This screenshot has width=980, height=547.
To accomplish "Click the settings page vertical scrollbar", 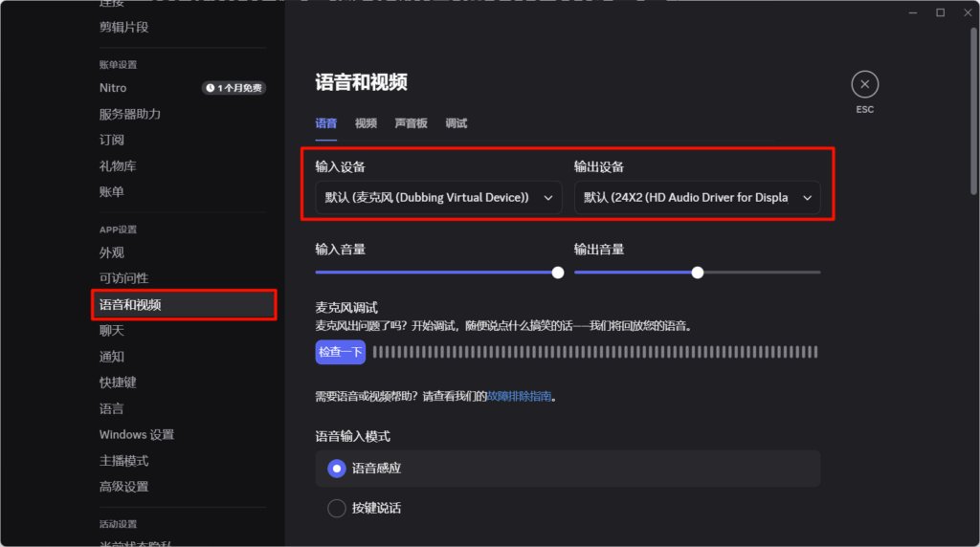I will point(973,111).
